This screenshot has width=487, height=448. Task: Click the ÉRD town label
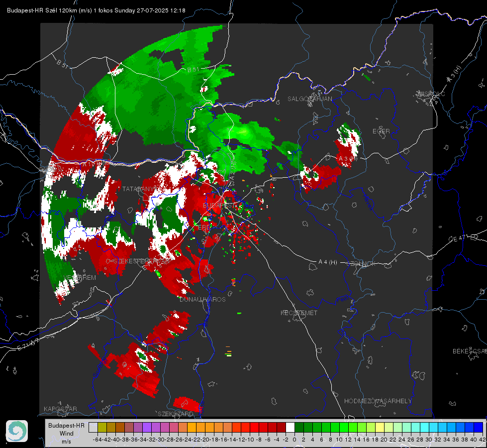pyautogui.click(x=204, y=227)
